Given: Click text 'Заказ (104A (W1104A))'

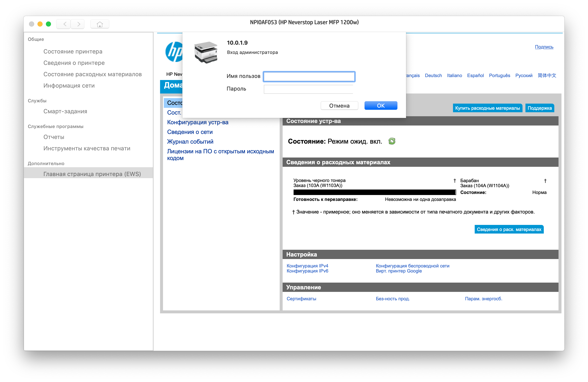Looking at the screenshot, I should coord(484,186).
